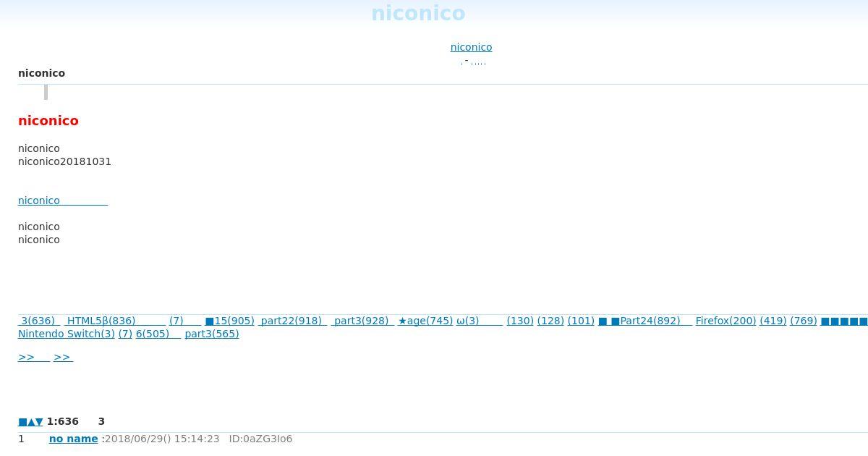Open the (769) thread link

tap(804, 321)
